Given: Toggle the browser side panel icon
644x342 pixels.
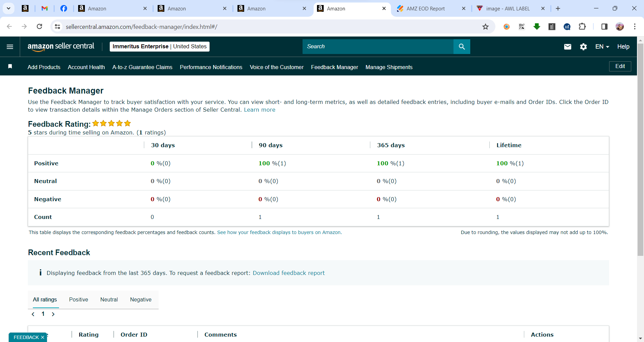Looking at the screenshot, I should pos(604,26).
